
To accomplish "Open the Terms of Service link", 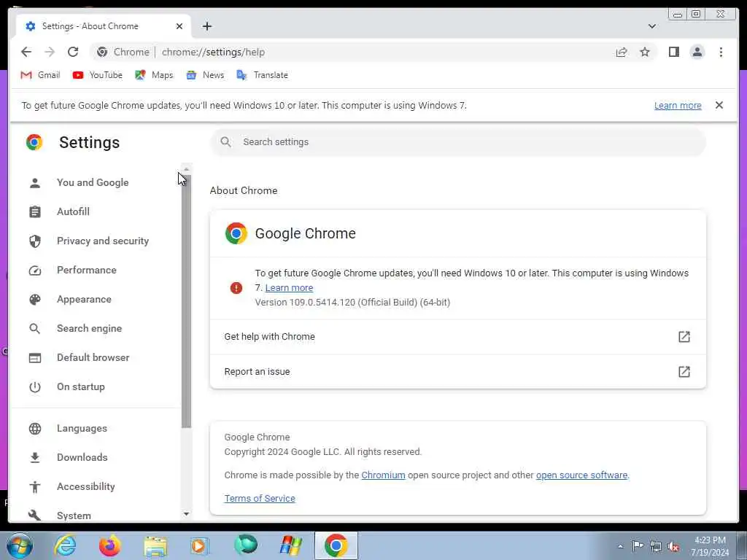I will tap(260, 499).
